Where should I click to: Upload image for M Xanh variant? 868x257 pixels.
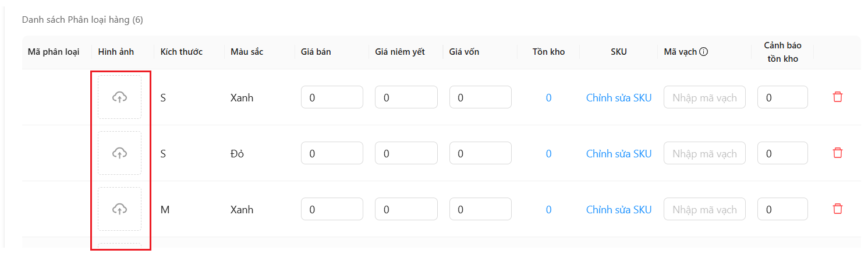(119, 209)
